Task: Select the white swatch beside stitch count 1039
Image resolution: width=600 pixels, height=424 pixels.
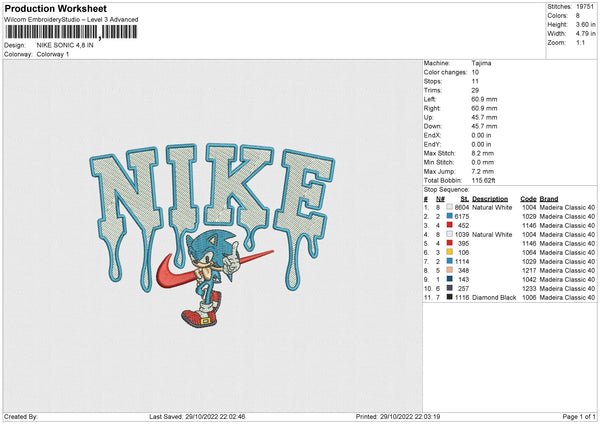Action: point(449,234)
